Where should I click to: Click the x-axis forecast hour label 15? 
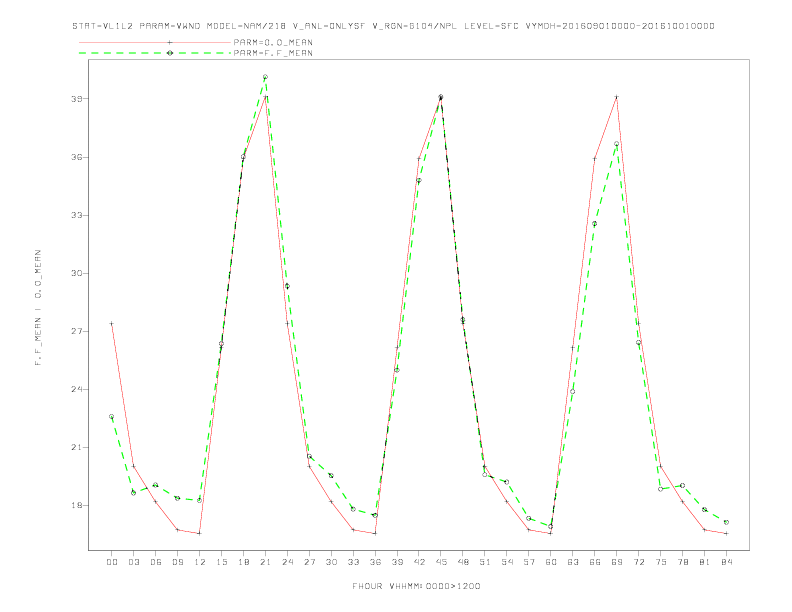[221, 562]
